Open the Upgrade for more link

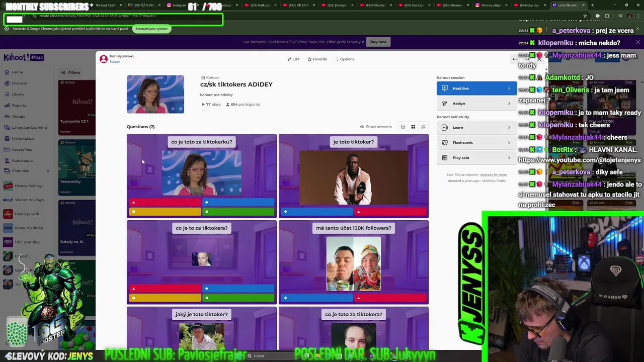(493, 174)
